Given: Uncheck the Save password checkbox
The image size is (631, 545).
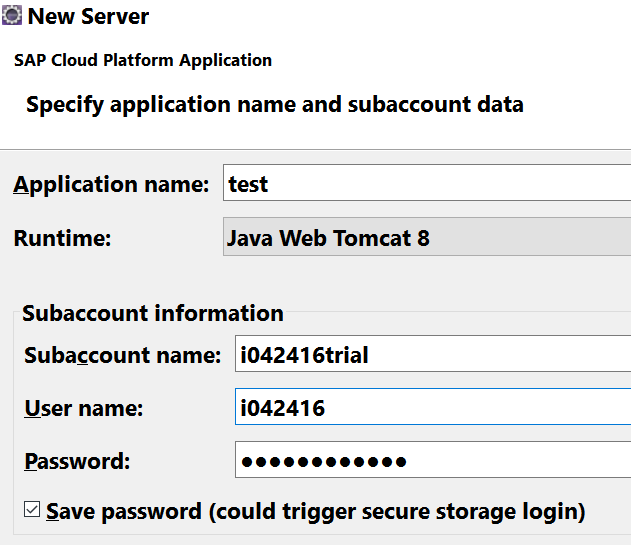Looking at the screenshot, I should 32,509.
